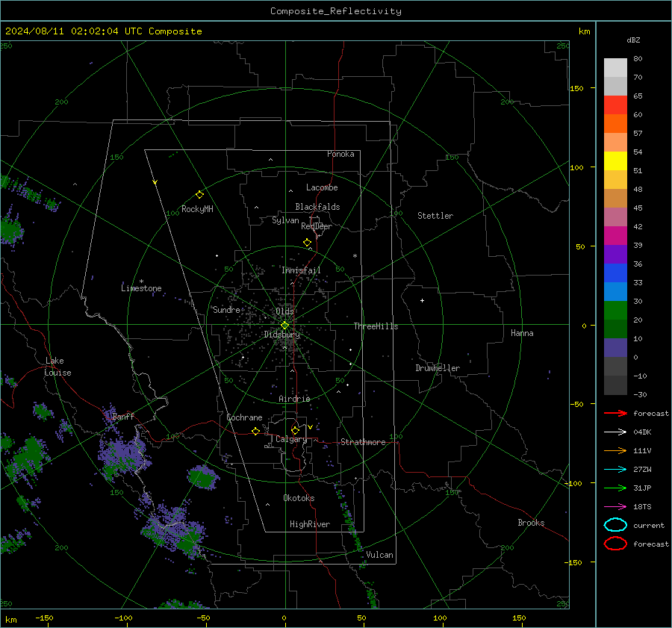Click the yellow diamond marker below RedDeer
This screenshot has height=628, width=672.
point(307,243)
